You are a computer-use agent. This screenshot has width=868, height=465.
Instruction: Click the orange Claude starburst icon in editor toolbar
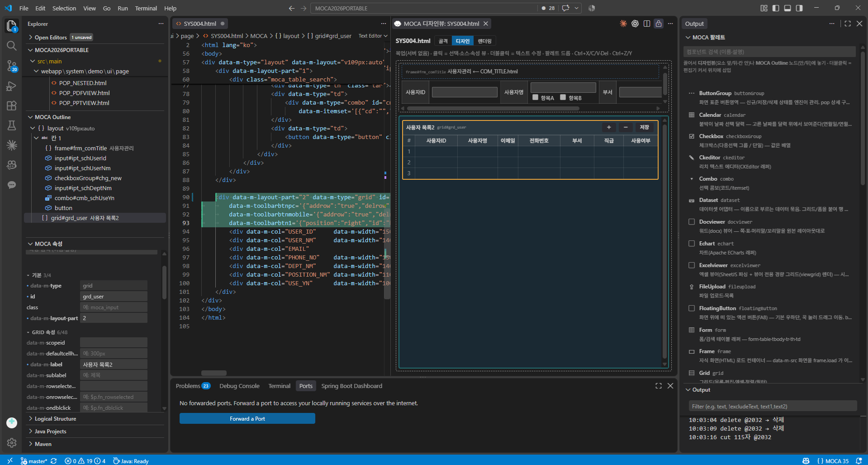[623, 24]
